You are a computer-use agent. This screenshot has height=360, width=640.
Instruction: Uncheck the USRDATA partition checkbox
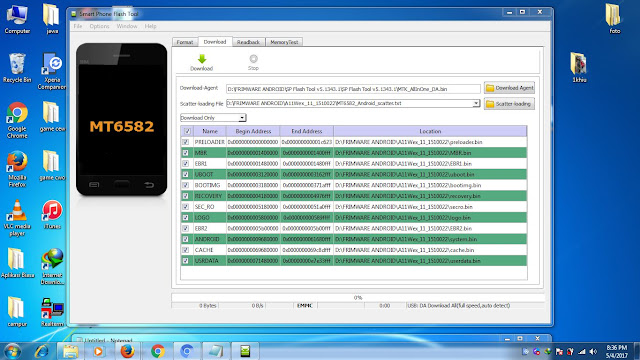point(186,261)
